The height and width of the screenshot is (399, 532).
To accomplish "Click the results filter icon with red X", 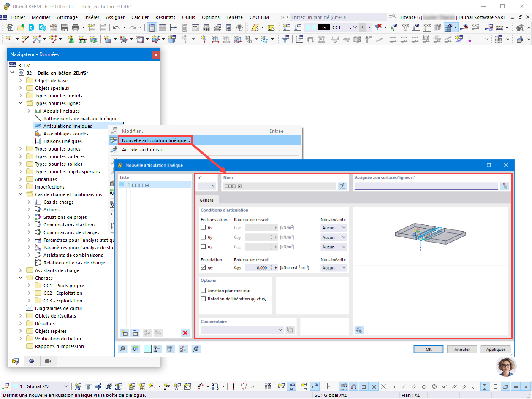I will click(x=378, y=27).
